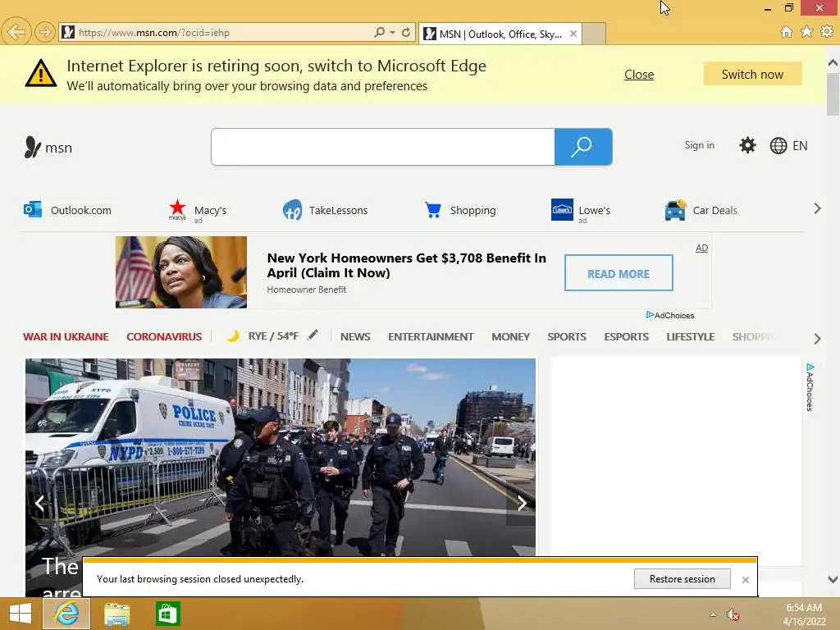The height and width of the screenshot is (630, 840).
Task: Open the Windows Store taskbar icon
Action: point(167,614)
